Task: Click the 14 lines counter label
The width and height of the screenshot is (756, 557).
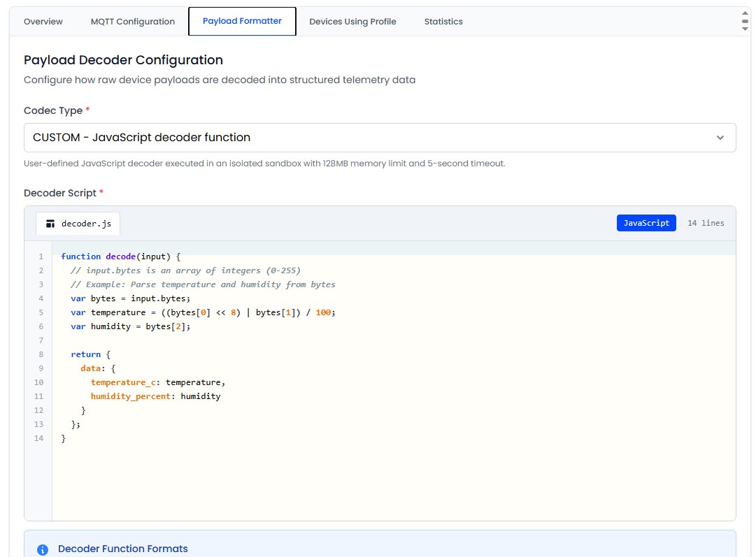Action: [706, 223]
